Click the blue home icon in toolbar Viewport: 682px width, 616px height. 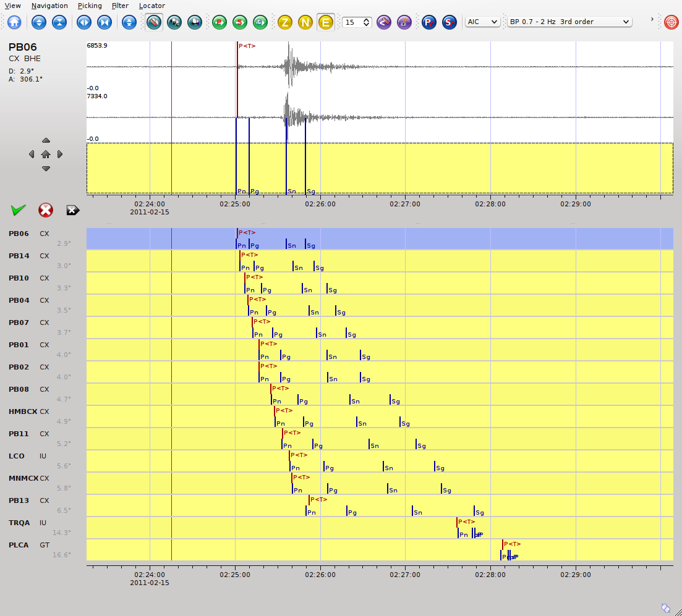pos(14,22)
